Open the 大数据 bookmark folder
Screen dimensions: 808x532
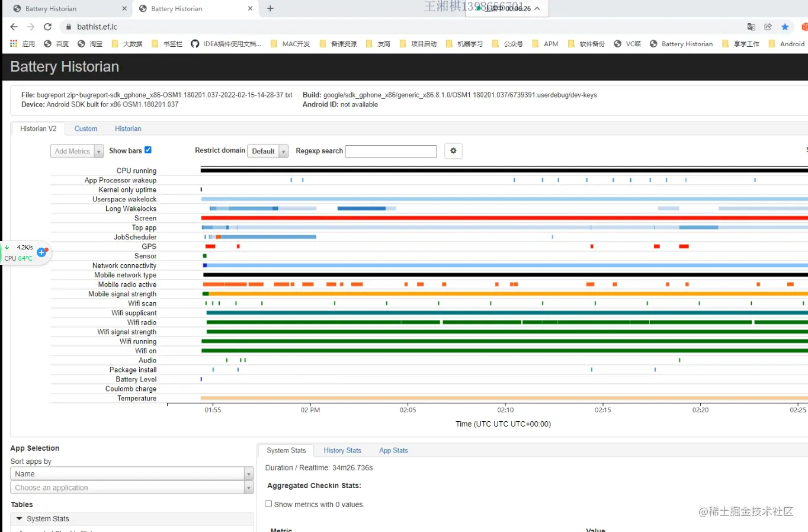[127, 44]
